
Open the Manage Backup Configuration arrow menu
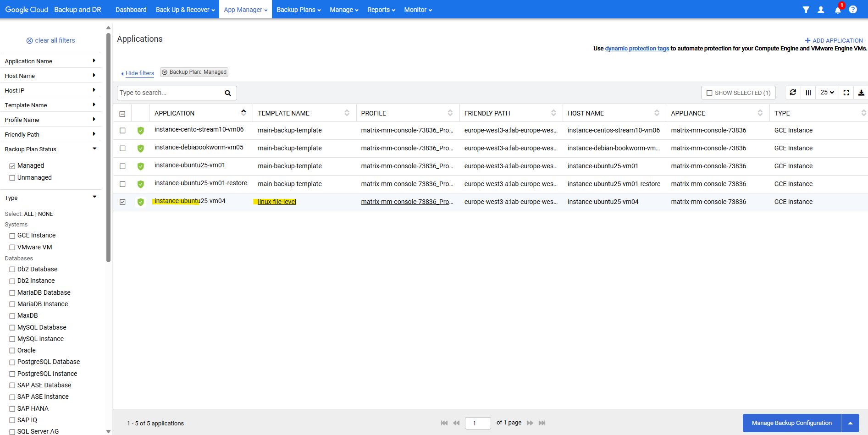[850, 423]
